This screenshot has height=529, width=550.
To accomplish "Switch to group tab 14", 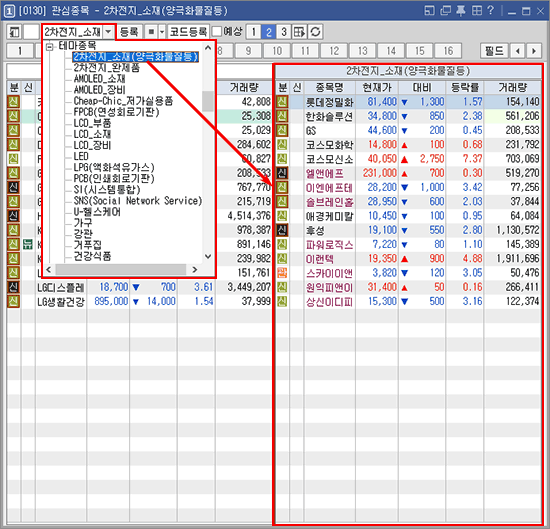I will tap(391, 51).
